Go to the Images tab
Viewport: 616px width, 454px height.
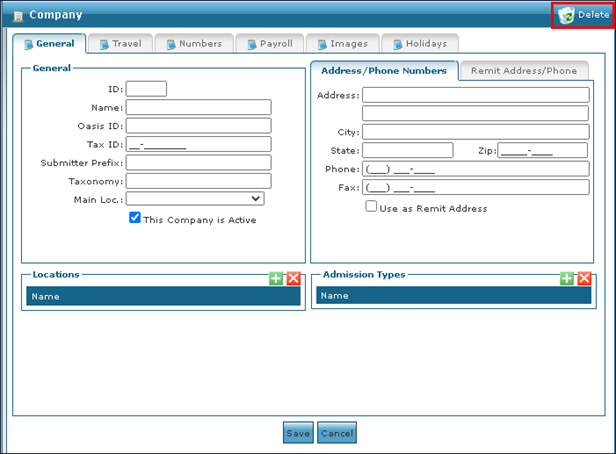(x=341, y=44)
